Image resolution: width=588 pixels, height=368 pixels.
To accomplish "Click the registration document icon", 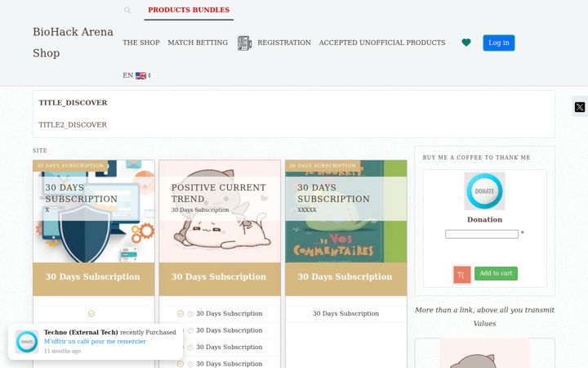I will coord(244,43).
